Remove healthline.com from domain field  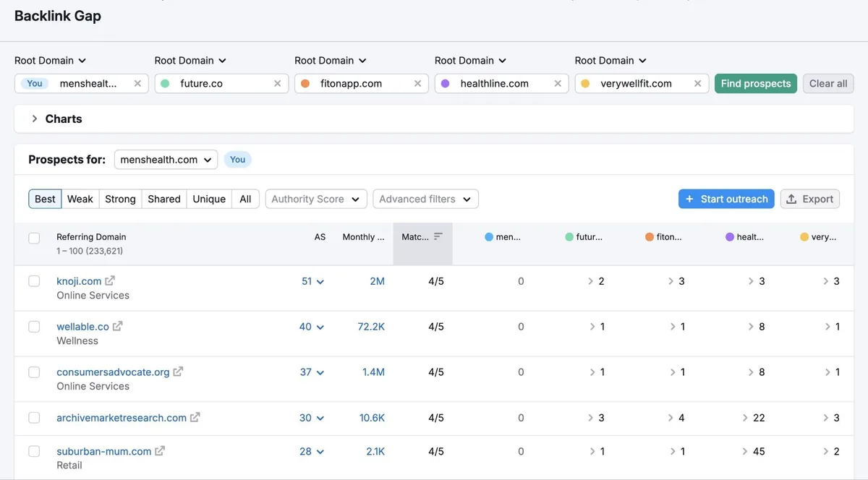point(558,83)
